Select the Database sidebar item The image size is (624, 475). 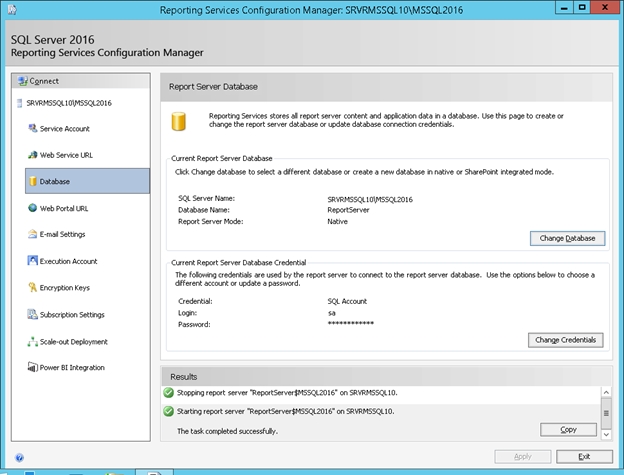[88, 181]
